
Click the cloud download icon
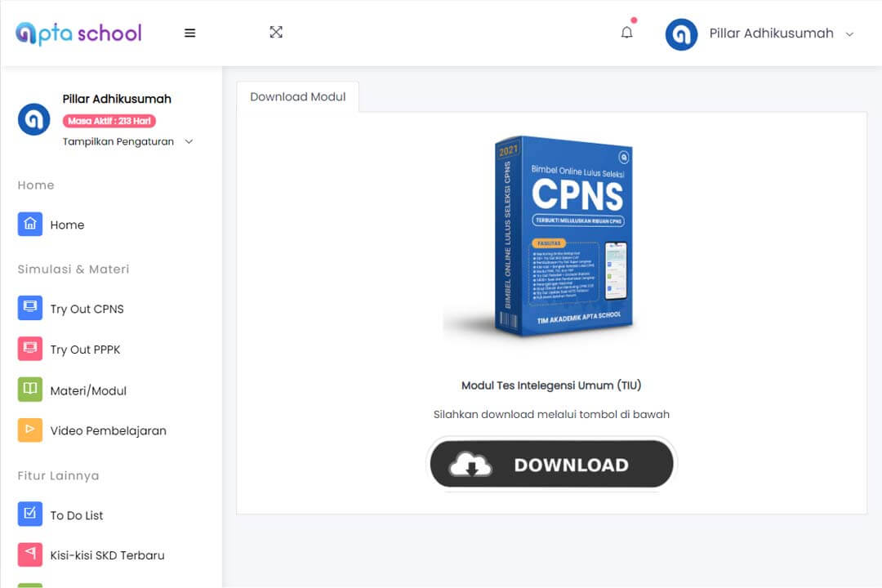point(471,465)
